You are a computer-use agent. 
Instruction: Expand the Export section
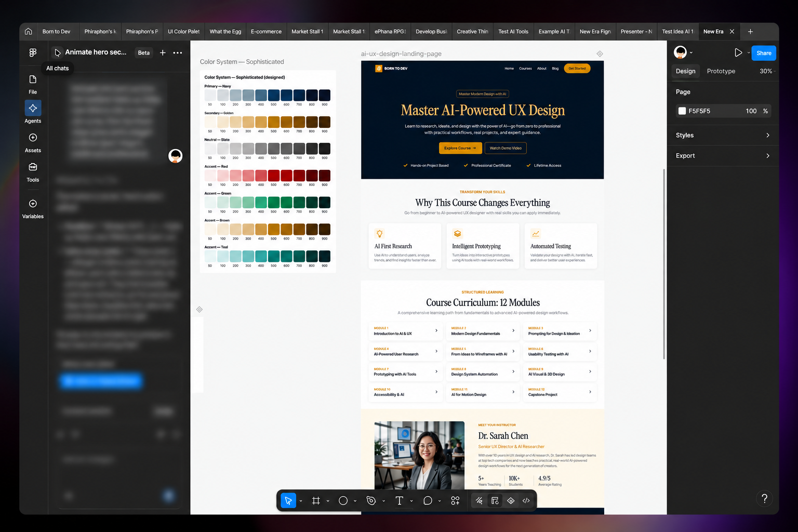pyautogui.click(x=723, y=155)
